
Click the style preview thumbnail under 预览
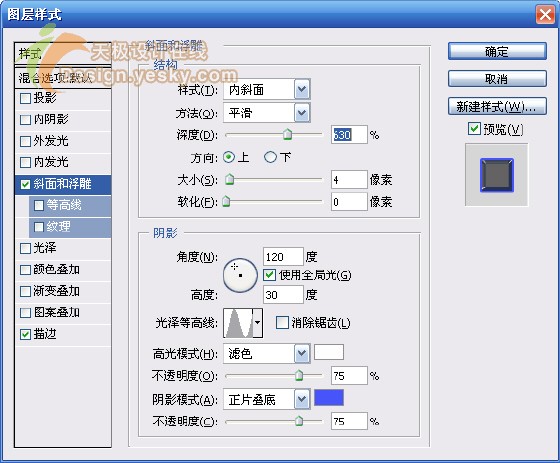[496, 175]
